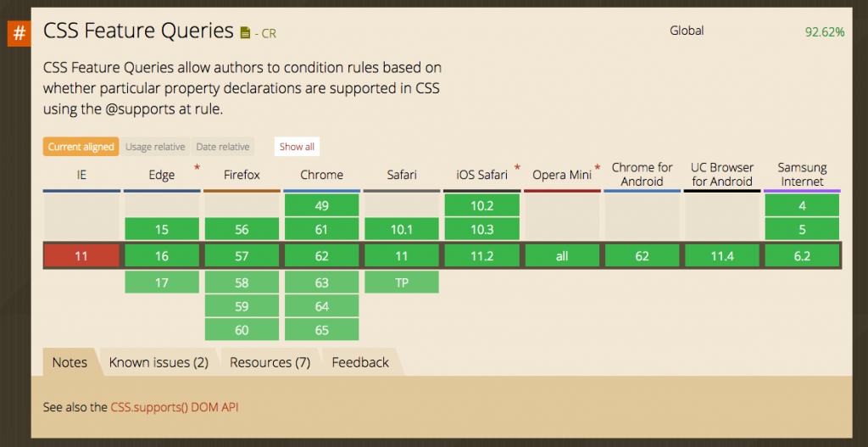Select the Opera Mini all cell

[562, 256]
